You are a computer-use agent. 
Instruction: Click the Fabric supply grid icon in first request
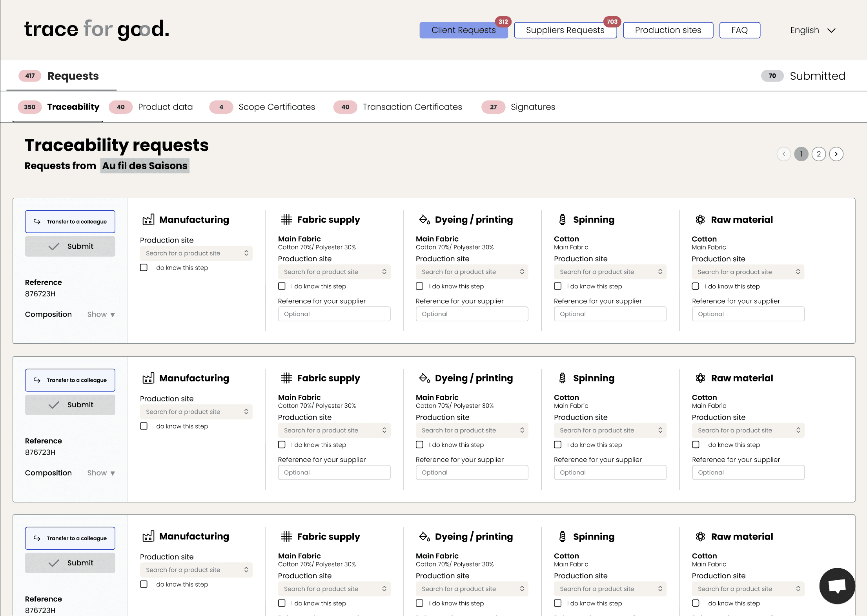[286, 220]
